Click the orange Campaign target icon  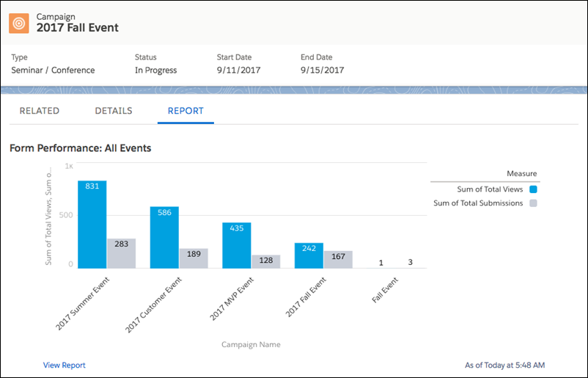click(x=19, y=23)
